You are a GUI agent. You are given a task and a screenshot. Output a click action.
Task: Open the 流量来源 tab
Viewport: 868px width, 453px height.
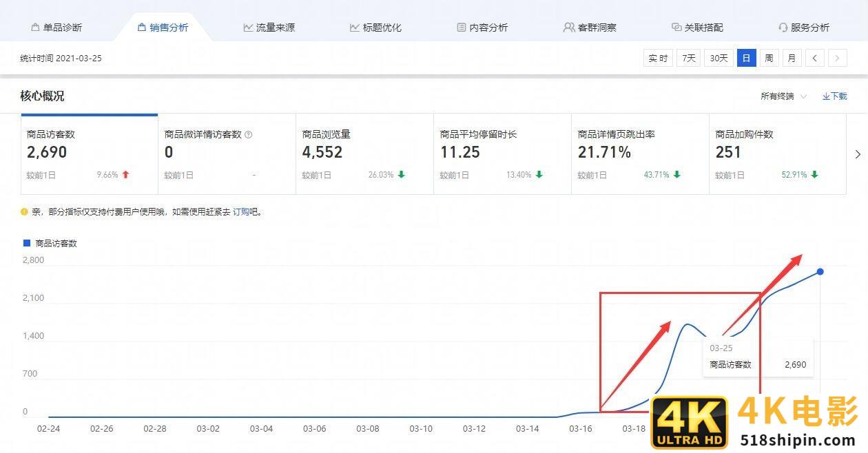(x=269, y=28)
